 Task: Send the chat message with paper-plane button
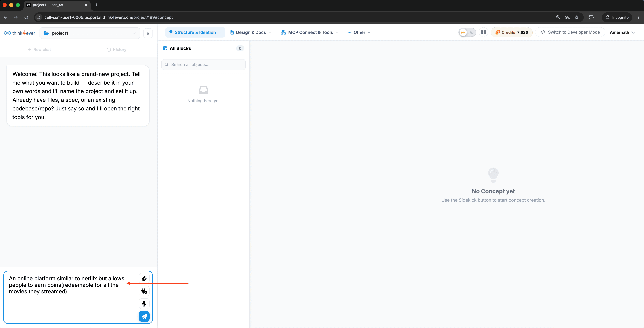point(144,316)
